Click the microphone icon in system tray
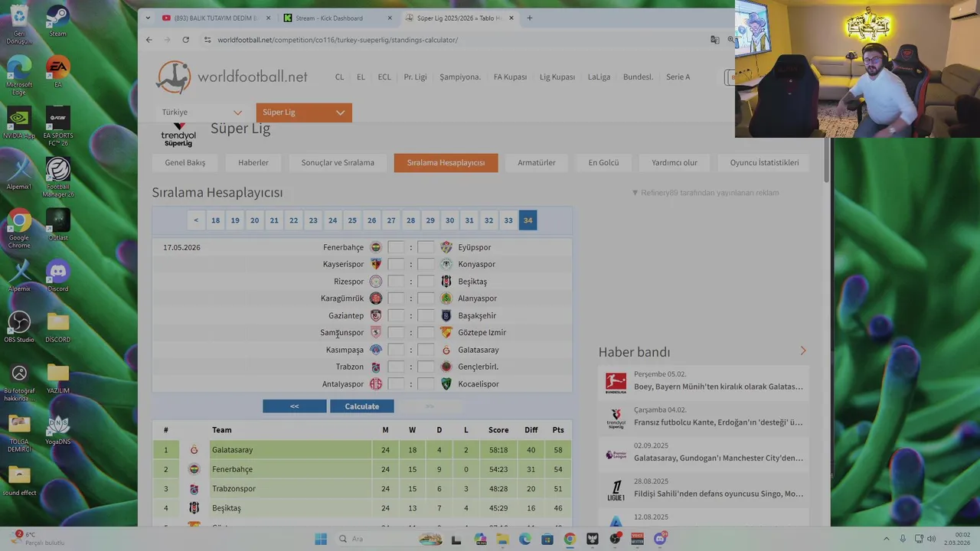The image size is (980, 551). pyautogui.click(x=903, y=539)
